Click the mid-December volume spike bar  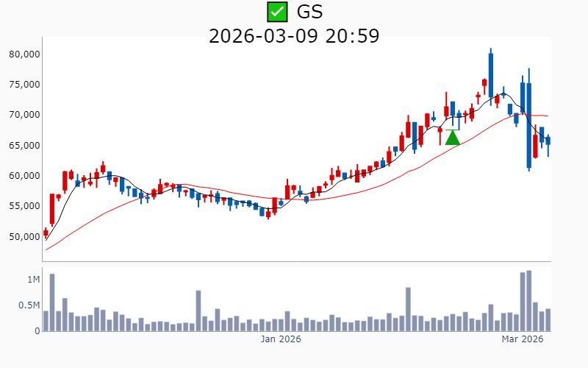pos(198,311)
